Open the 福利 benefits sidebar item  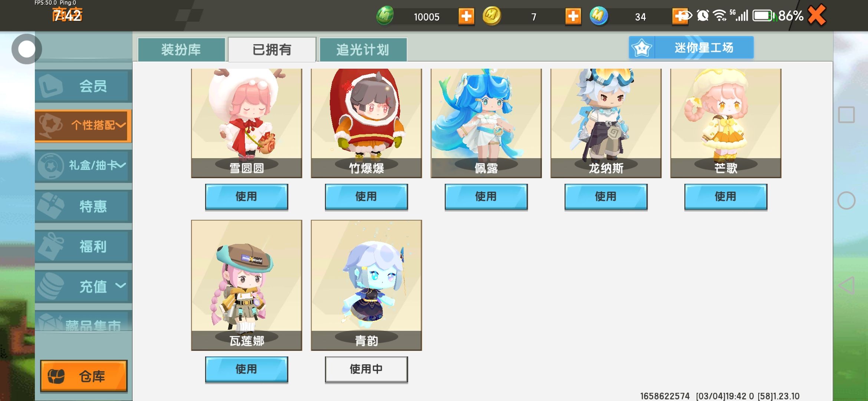click(83, 246)
